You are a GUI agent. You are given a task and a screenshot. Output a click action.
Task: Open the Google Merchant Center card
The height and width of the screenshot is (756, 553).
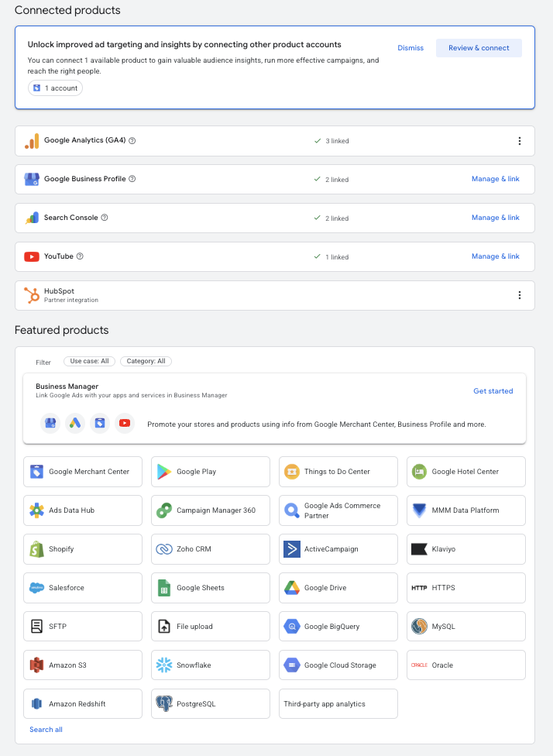coord(83,472)
